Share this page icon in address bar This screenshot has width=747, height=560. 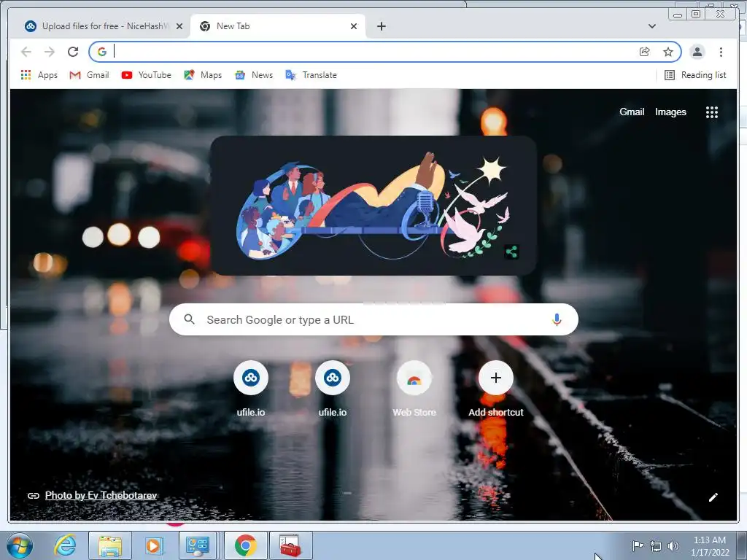pyautogui.click(x=645, y=52)
